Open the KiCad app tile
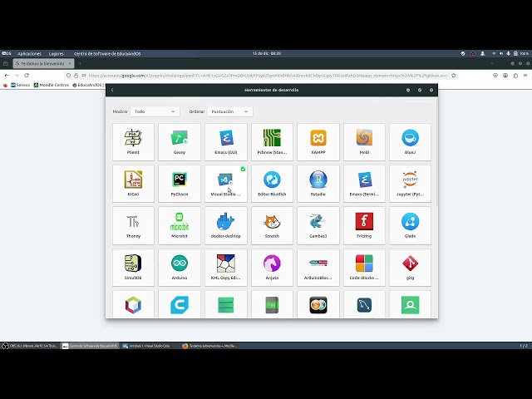Image resolution: width=532 pixels, height=399 pixels. [133, 184]
